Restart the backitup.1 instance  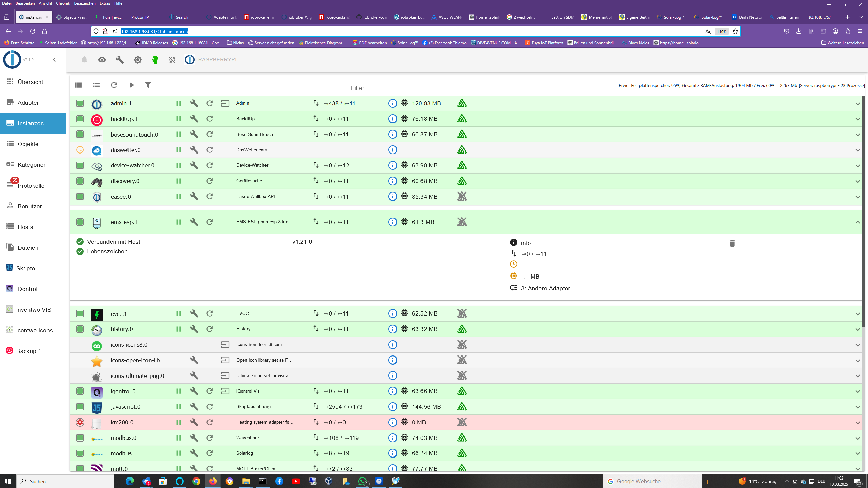(x=210, y=119)
